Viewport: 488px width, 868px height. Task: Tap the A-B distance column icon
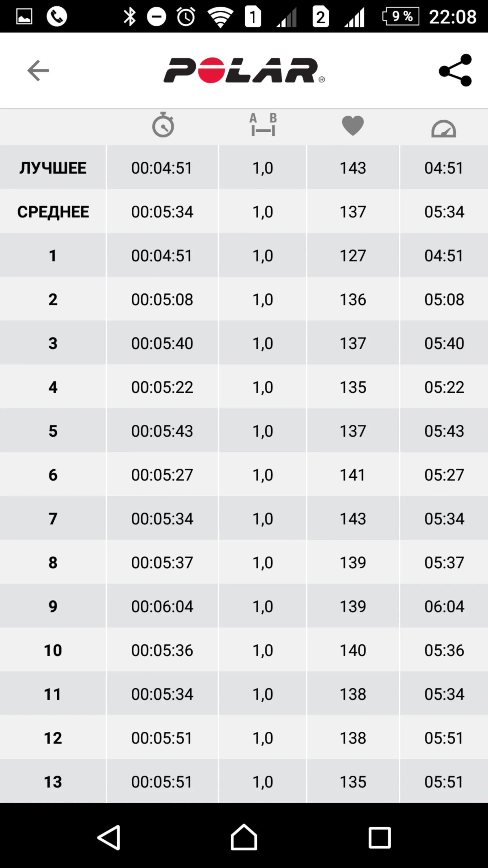pos(263,125)
